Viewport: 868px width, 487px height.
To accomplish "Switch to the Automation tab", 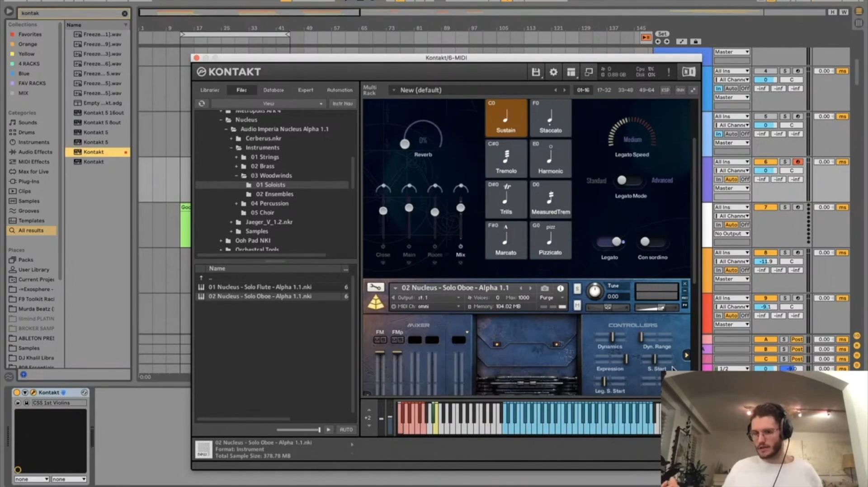I will (x=340, y=90).
